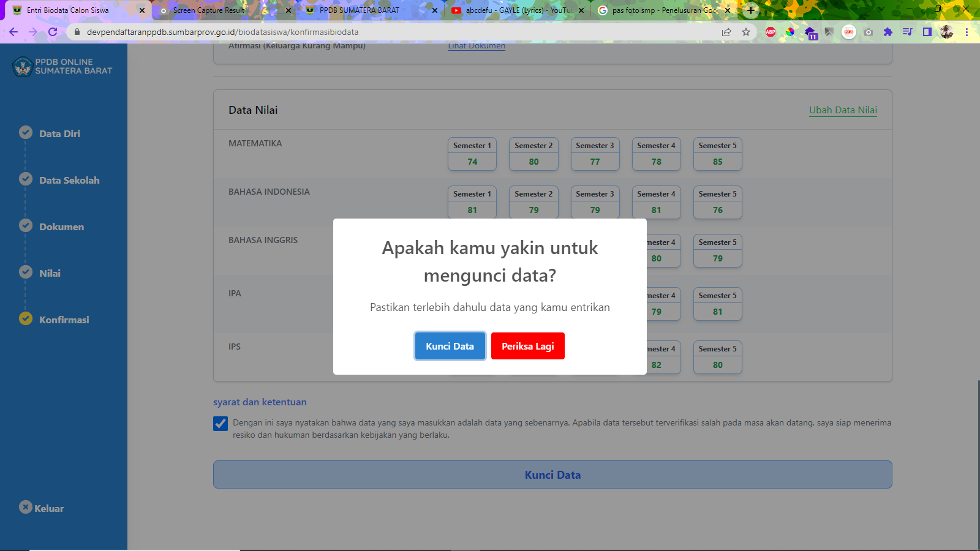
Task: Open the color wheel picker extension
Action: click(x=790, y=32)
